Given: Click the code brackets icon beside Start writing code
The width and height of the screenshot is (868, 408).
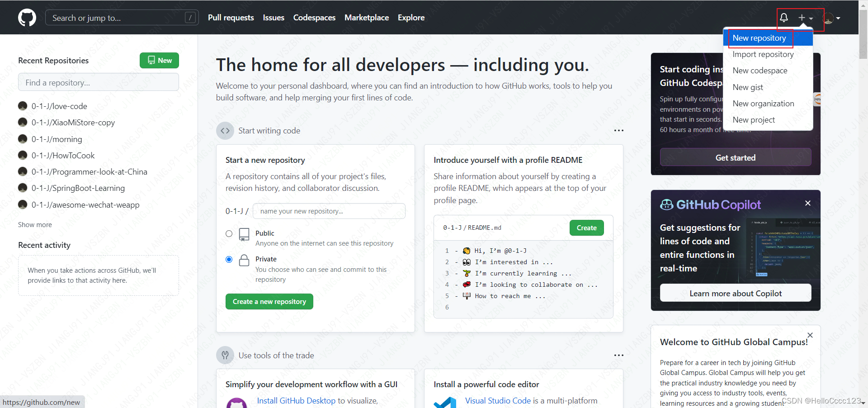Looking at the screenshot, I should tap(225, 131).
